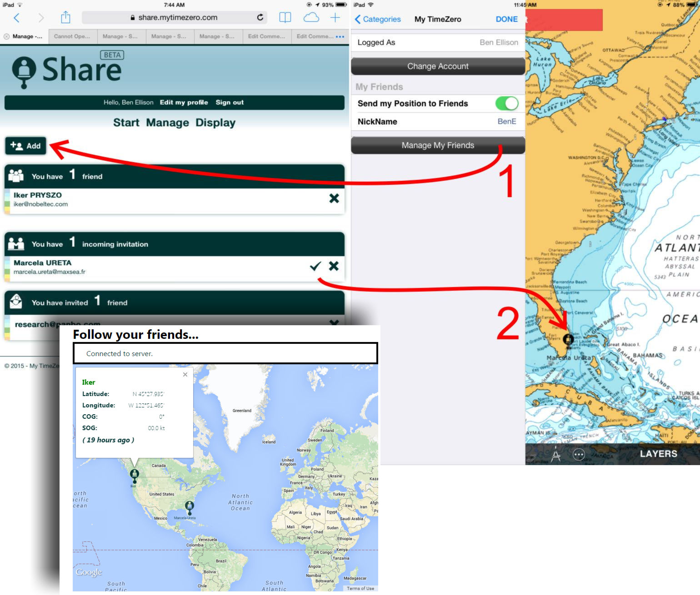
Task: Tap Marcela Ureta boat marker on chart
Action: click(x=568, y=340)
